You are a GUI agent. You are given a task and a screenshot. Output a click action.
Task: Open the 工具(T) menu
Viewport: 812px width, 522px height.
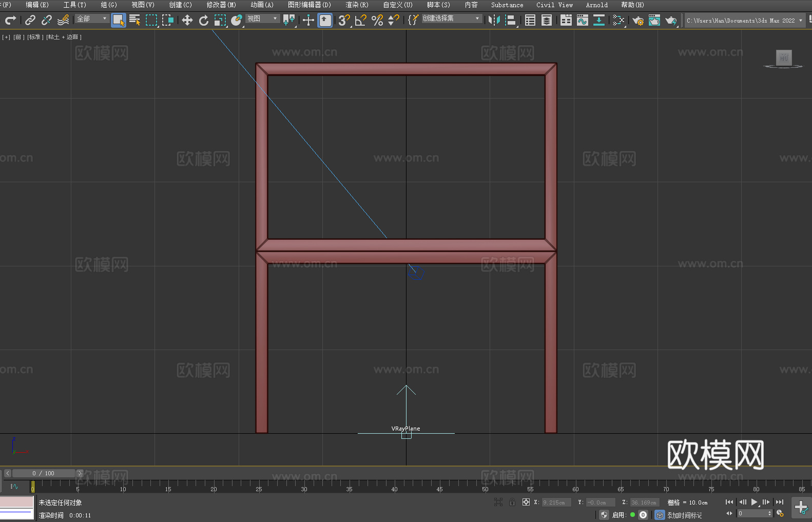pos(75,5)
